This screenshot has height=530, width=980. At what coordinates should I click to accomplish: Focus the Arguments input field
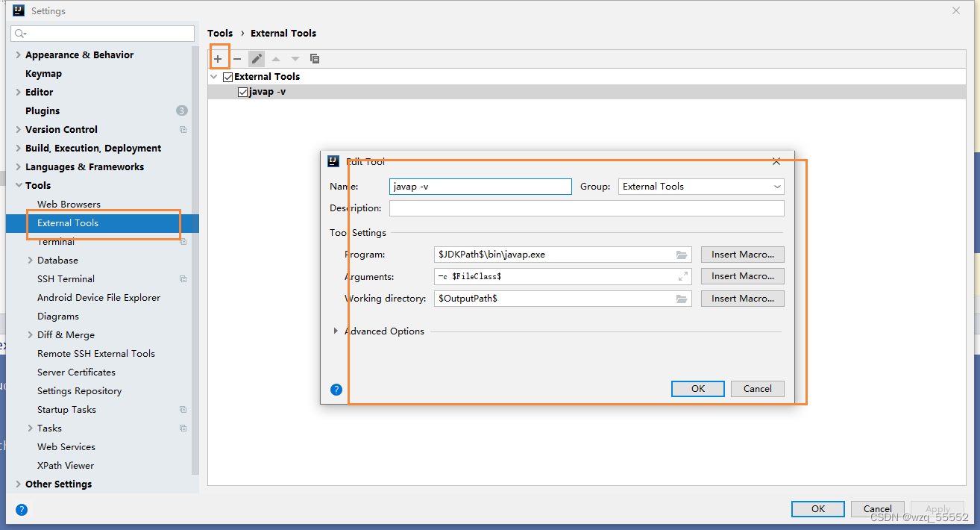point(563,276)
